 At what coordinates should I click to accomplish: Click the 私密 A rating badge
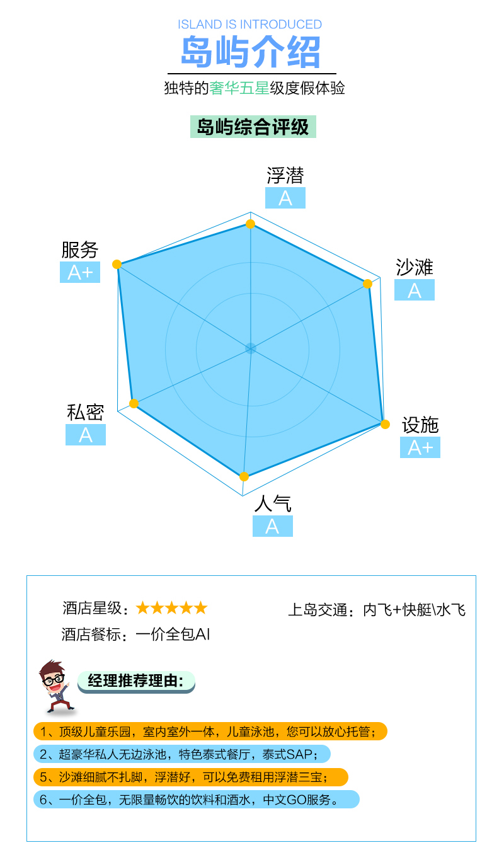click(86, 435)
